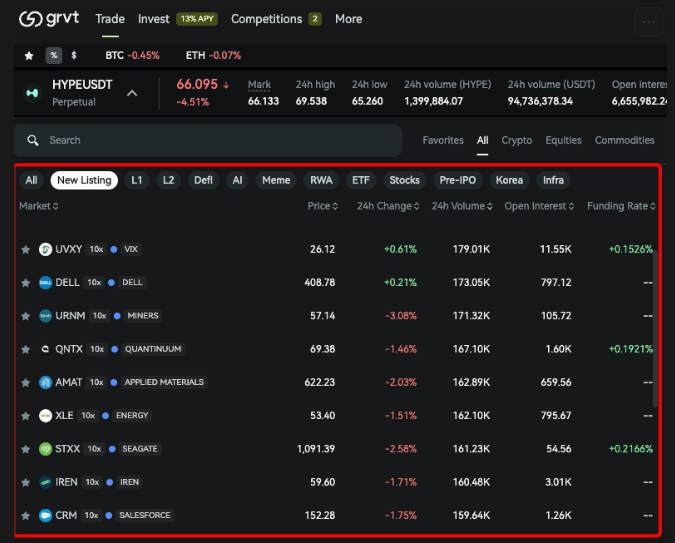Switch to Favorites category tab
Screen dimensions: 675x543
pyautogui.click(x=443, y=140)
